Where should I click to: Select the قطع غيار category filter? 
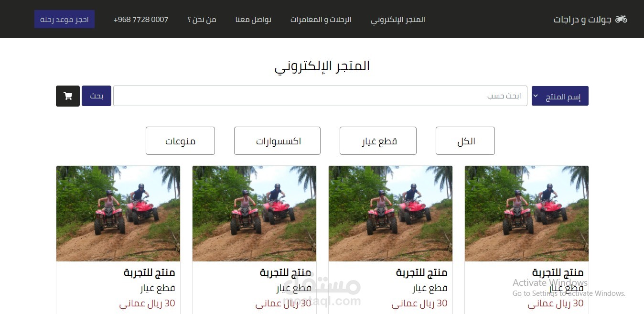[378, 141]
